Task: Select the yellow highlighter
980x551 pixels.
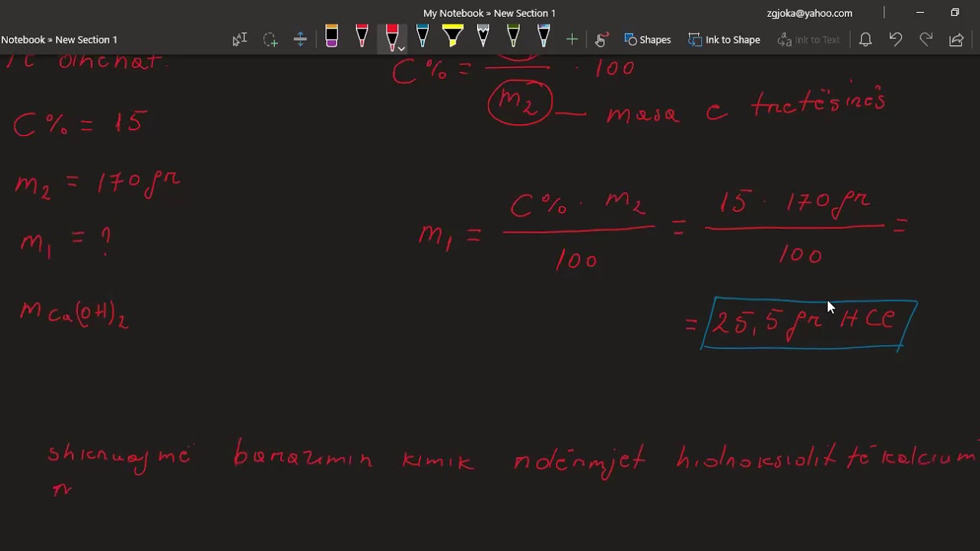Action: point(452,37)
